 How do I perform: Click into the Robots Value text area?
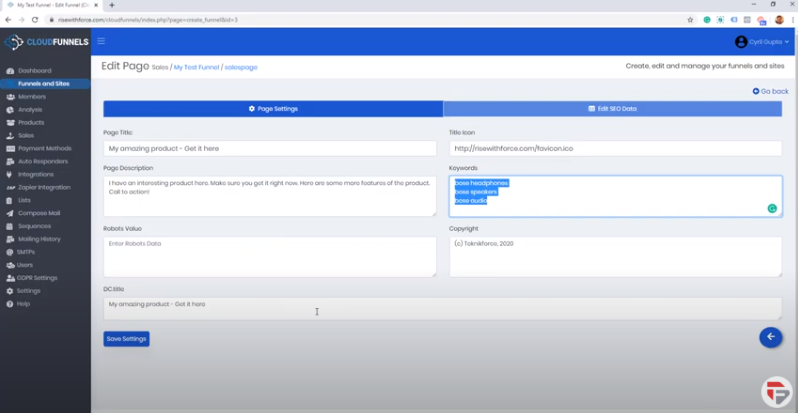click(269, 255)
